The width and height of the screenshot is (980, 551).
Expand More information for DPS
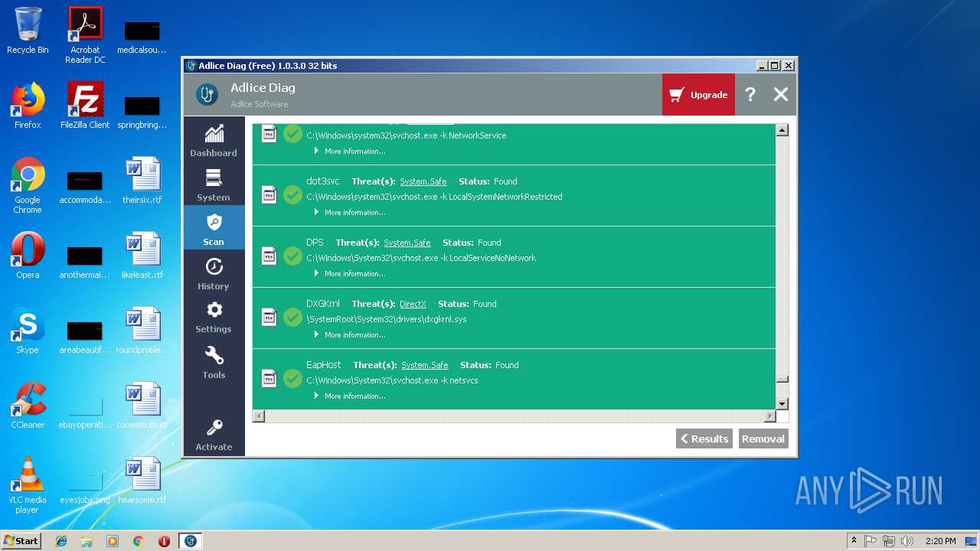[x=350, y=274]
